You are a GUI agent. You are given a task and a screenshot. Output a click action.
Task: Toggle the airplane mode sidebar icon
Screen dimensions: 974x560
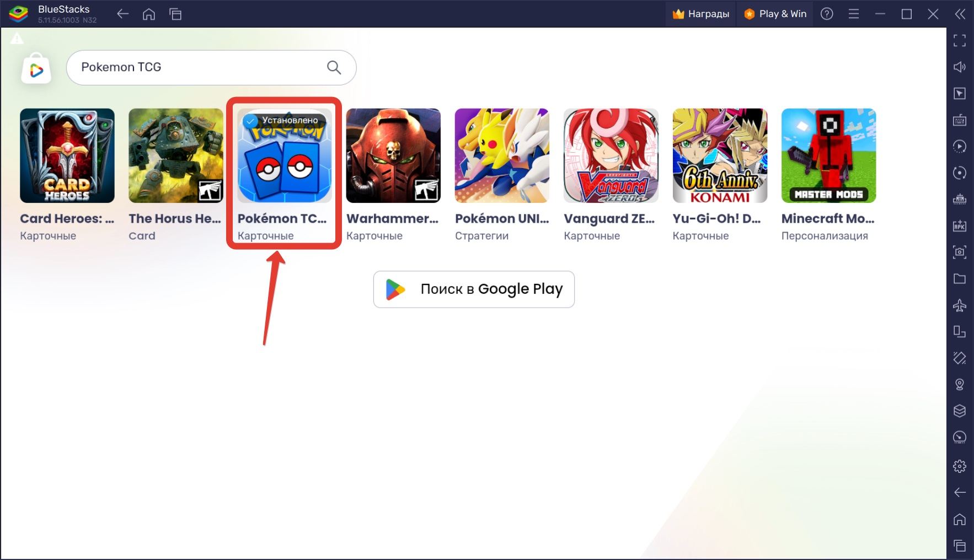(960, 305)
